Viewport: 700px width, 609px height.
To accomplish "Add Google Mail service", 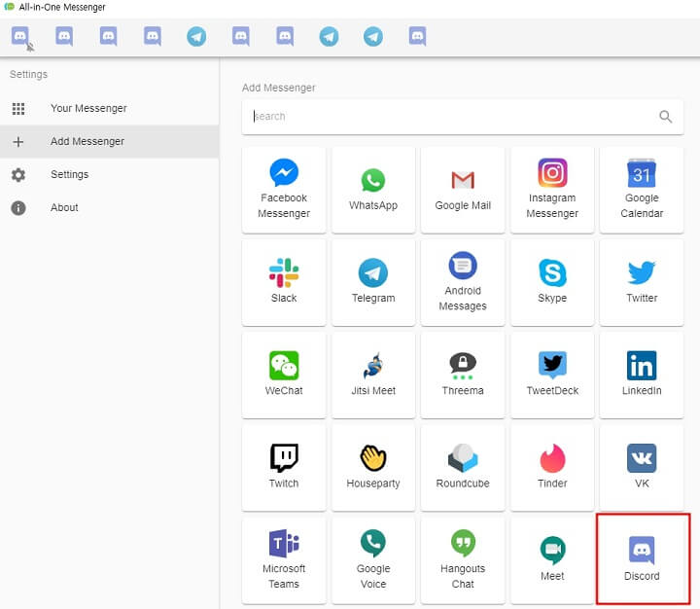I will tap(463, 190).
